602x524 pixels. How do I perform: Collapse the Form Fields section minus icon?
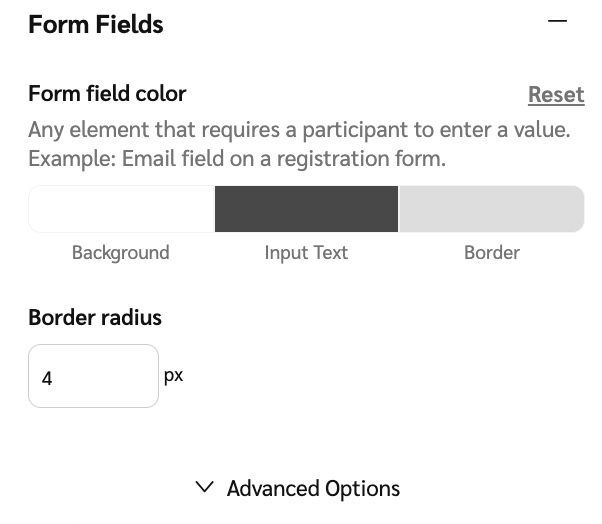pyautogui.click(x=558, y=21)
